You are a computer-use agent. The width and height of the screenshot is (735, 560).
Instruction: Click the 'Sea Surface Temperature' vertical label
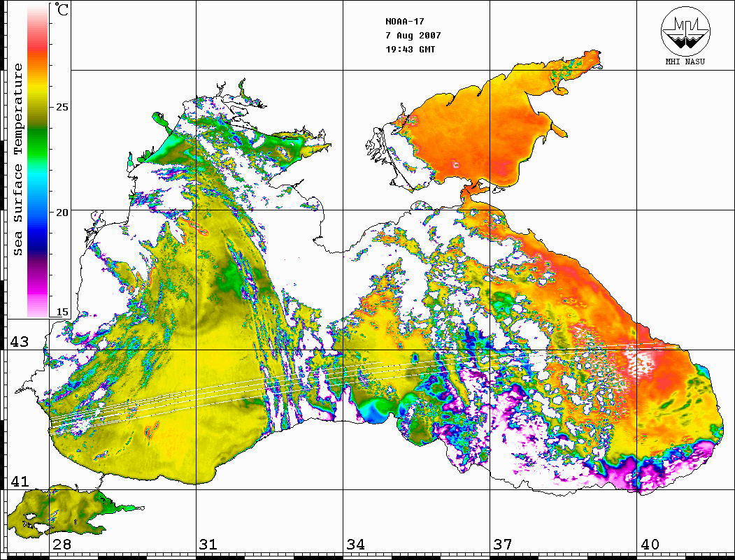pyautogui.click(x=17, y=159)
